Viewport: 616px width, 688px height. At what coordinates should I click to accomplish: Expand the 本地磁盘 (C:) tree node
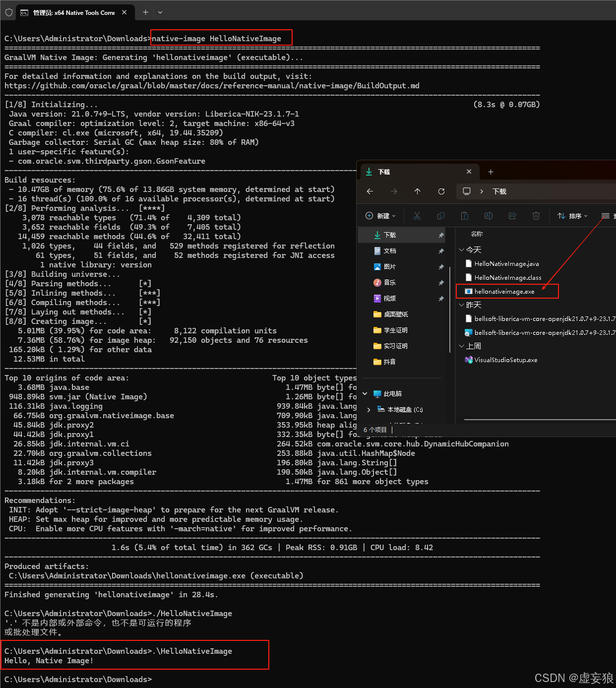click(x=369, y=410)
